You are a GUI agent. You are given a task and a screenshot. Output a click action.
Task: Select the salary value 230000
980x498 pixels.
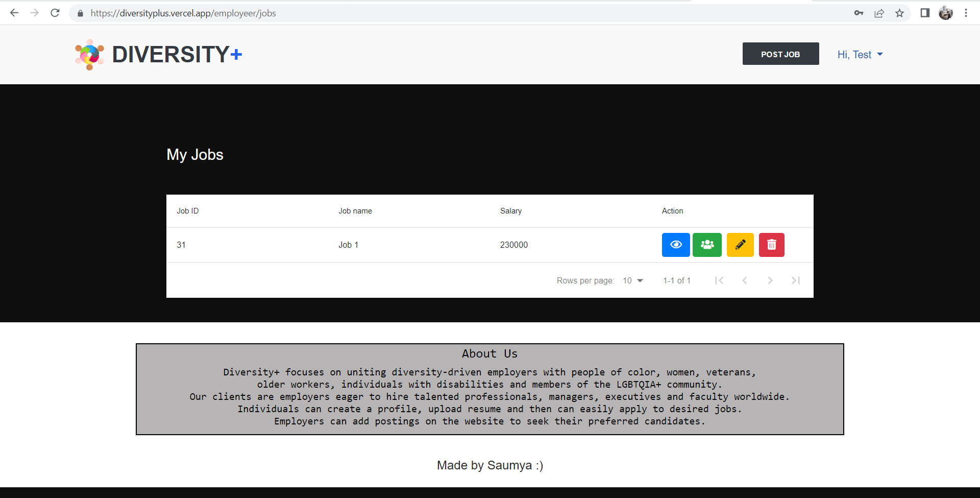click(x=514, y=245)
